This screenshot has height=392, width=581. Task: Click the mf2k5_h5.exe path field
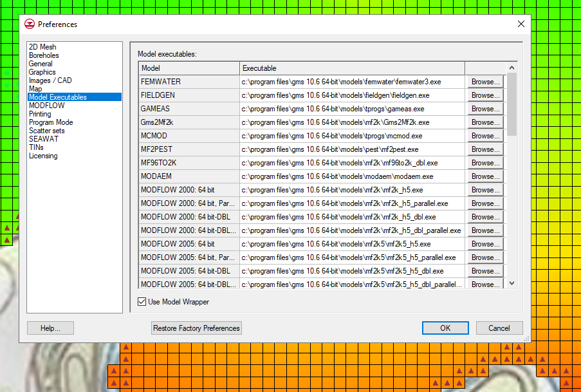click(353, 245)
